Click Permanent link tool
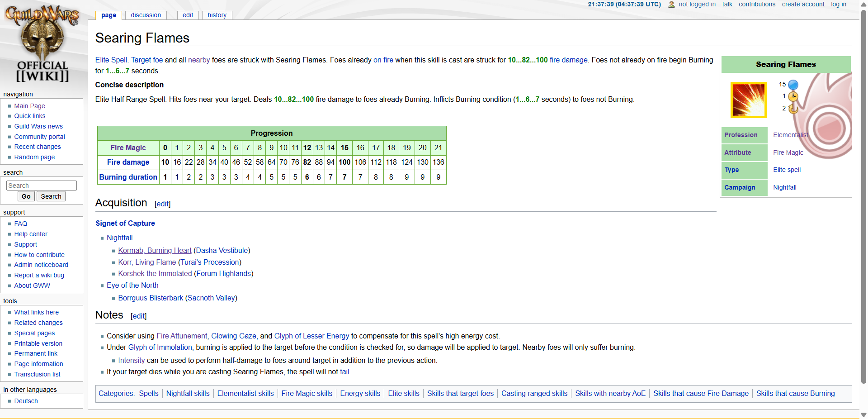The height and width of the screenshot is (419, 868). click(36, 353)
